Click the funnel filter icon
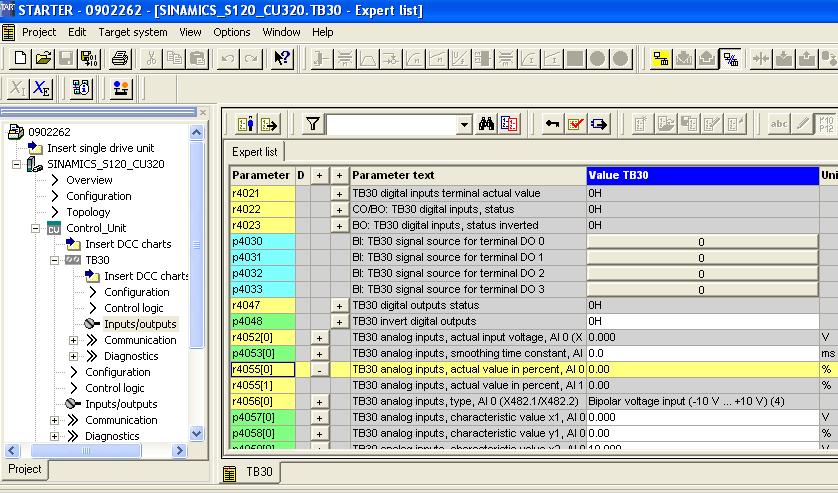The image size is (838, 493). click(x=313, y=125)
